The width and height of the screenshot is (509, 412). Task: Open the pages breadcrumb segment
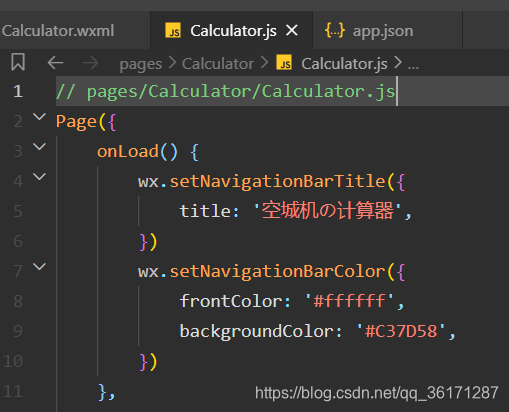(141, 63)
